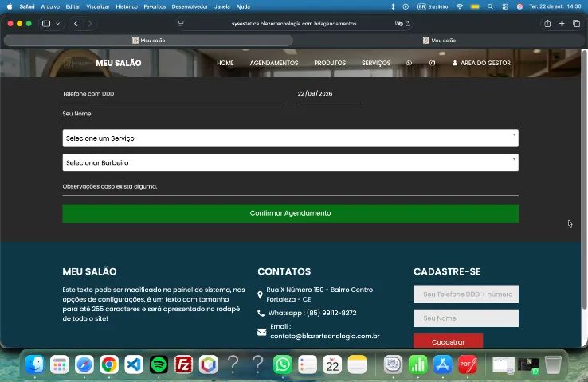Click the Wi-Fi status icon
588x382 pixels.
[460, 6]
